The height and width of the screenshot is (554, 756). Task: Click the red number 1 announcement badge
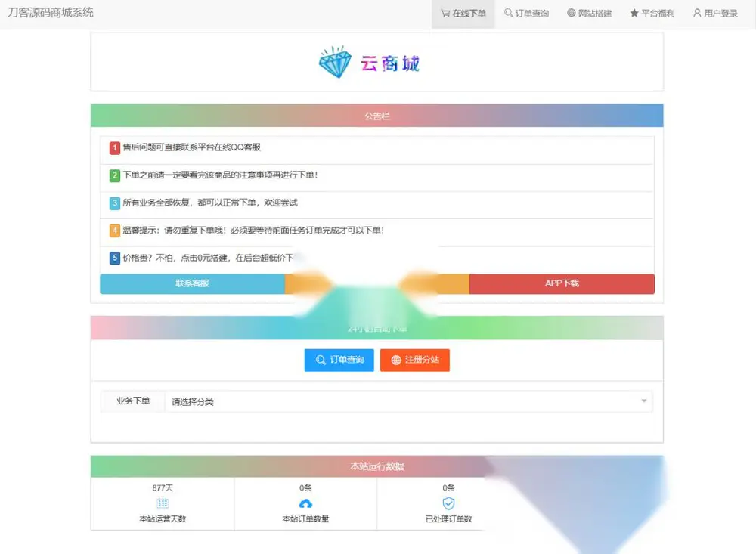coord(114,147)
